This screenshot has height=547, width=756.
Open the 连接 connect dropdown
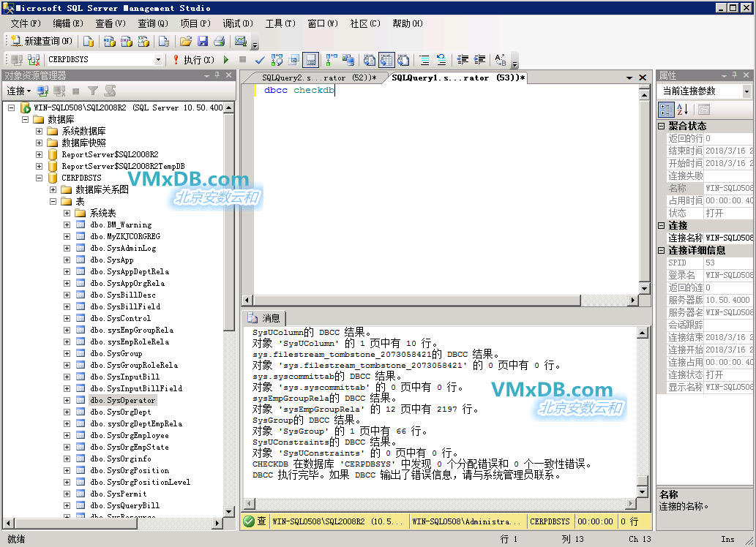point(18,91)
